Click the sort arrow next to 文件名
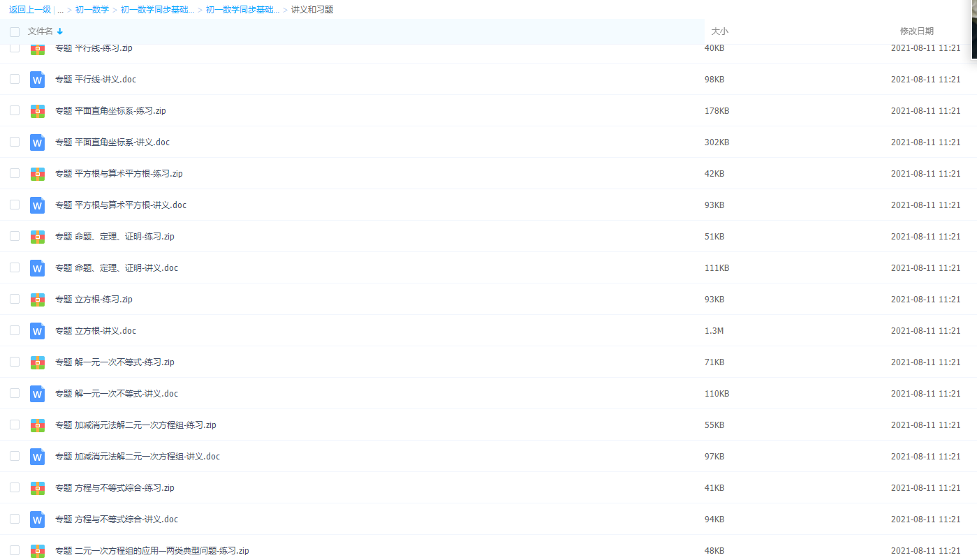 click(60, 31)
